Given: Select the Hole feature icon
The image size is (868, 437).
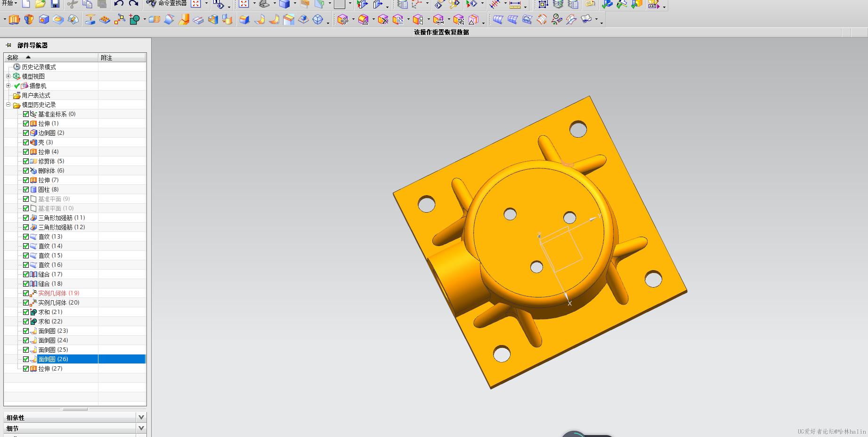Looking at the screenshot, I should [x=44, y=19].
